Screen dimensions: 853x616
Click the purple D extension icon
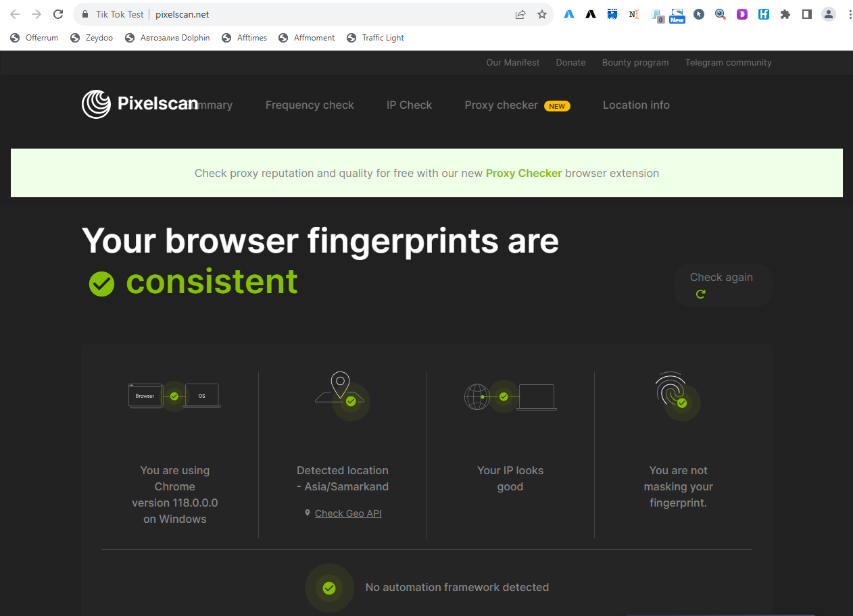pos(742,14)
